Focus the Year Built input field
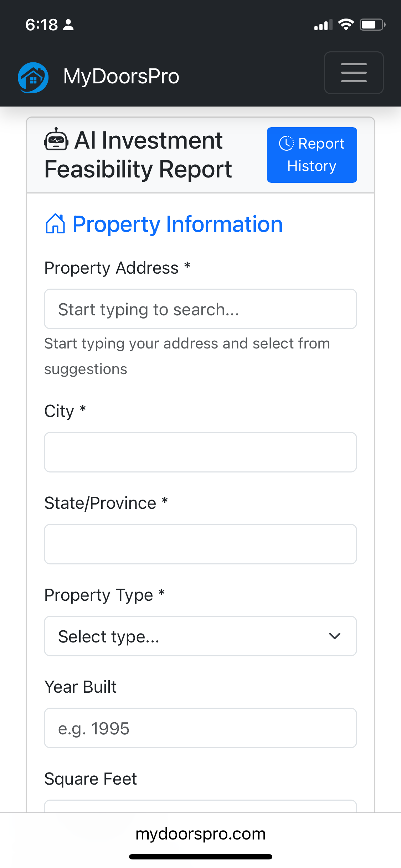Viewport: 401px width, 868px height. click(x=200, y=728)
